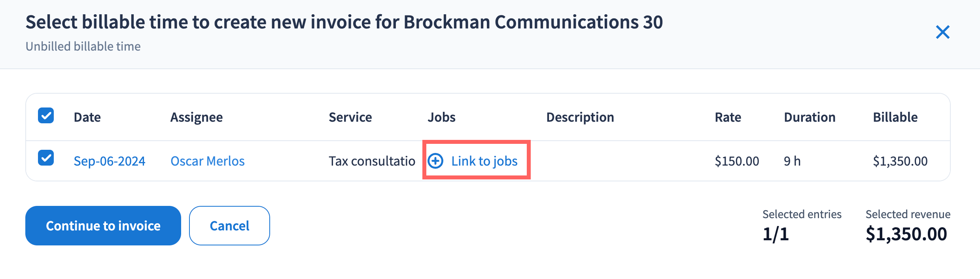The image size is (980, 279).
Task: Click the $150.00 rate cell
Action: tap(737, 161)
